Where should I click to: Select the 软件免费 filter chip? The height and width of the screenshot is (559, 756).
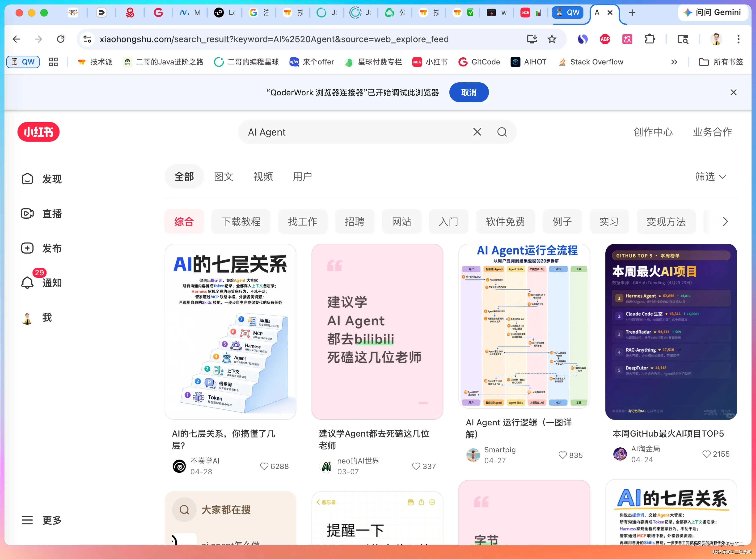point(505,222)
